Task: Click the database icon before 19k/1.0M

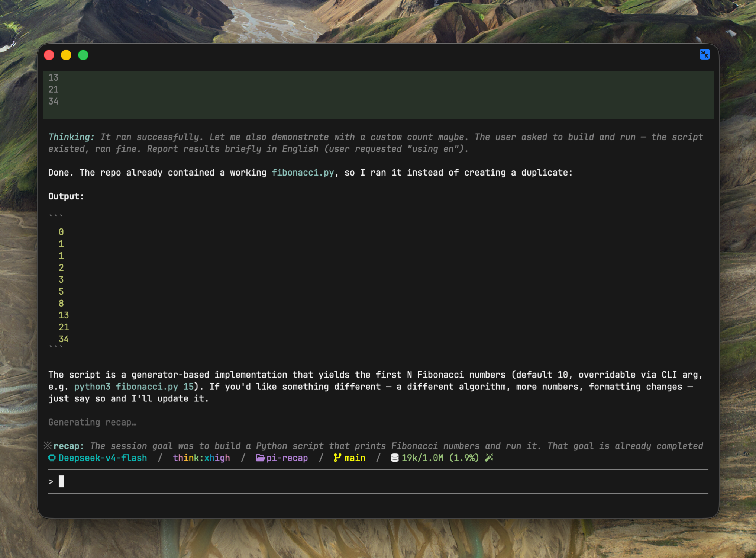Action: (x=395, y=458)
